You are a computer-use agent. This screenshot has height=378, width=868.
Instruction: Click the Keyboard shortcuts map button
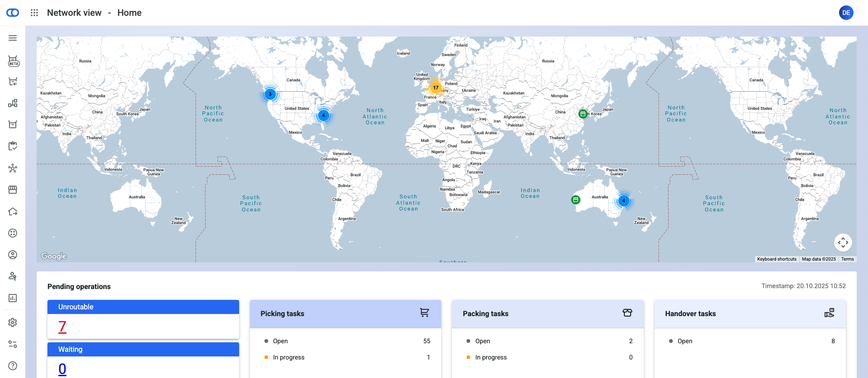(x=777, y=259)
